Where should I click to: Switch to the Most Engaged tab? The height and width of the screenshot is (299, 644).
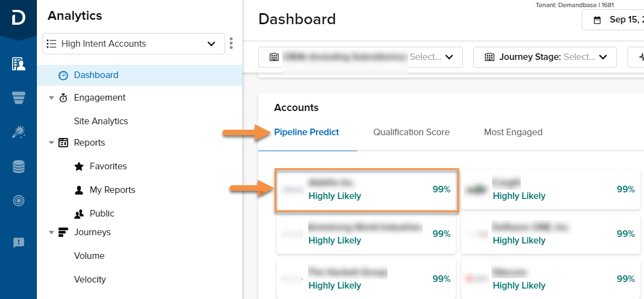click(x=513, y=132)
